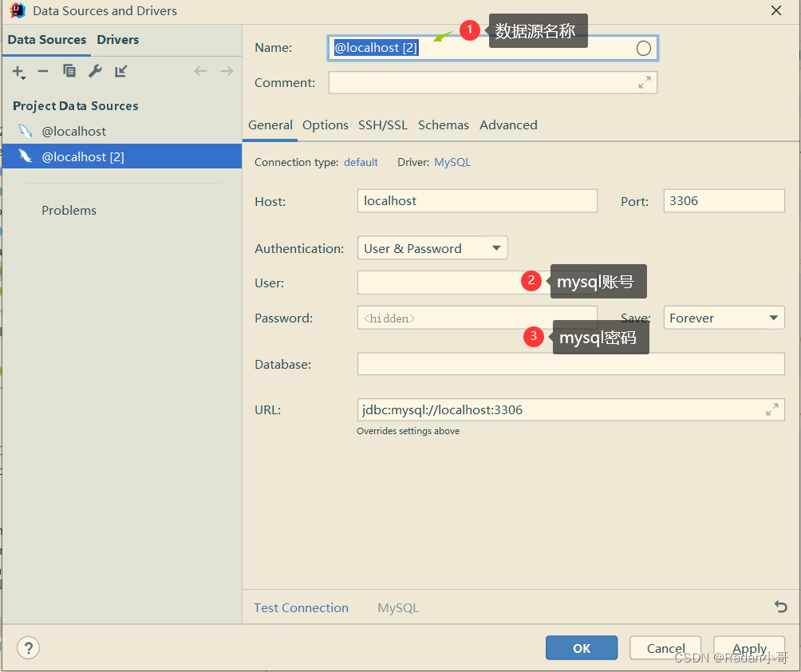Screen dimensions: 801x672
Task: Open data source properties with the wrench icon
Action: 95,71
